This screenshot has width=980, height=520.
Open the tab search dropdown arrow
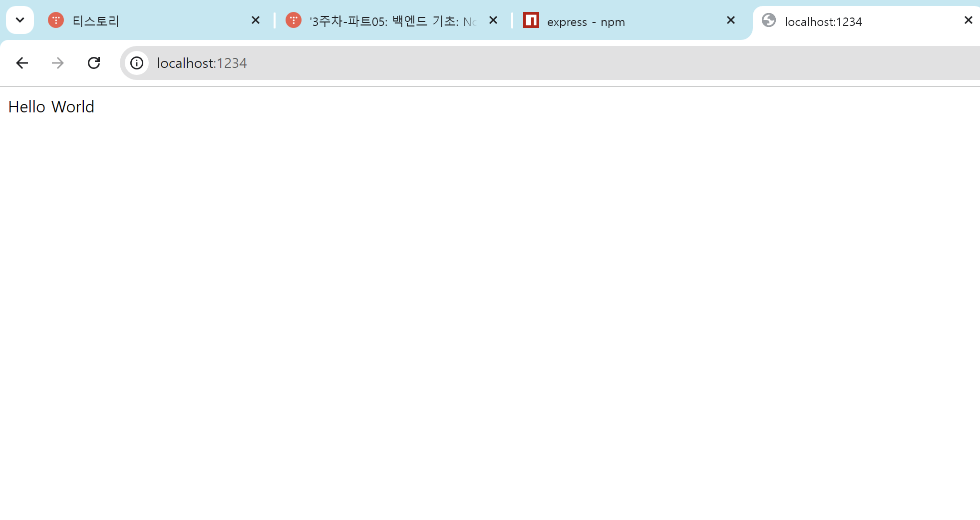tap(20, 20)
